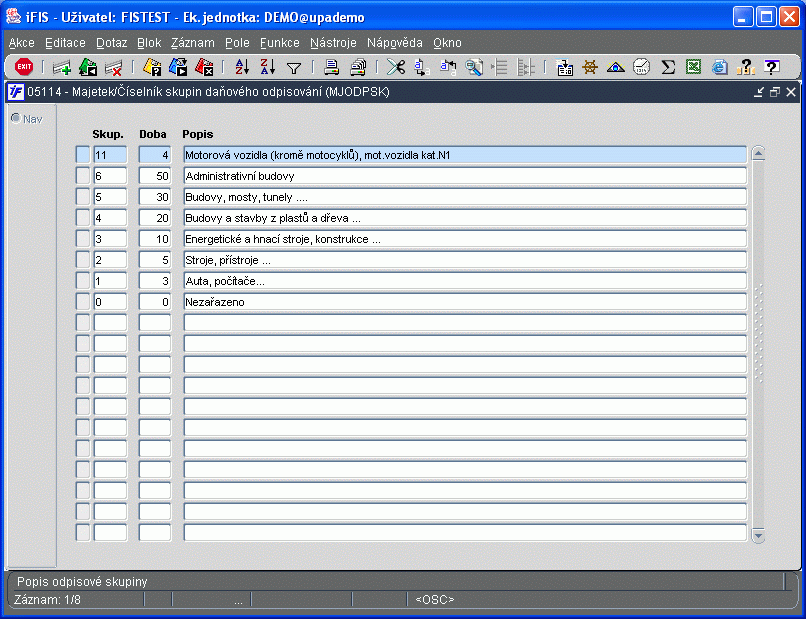Open the Funkce menu
The height and width of the screenshot is (619, 806).
point(280,43)
